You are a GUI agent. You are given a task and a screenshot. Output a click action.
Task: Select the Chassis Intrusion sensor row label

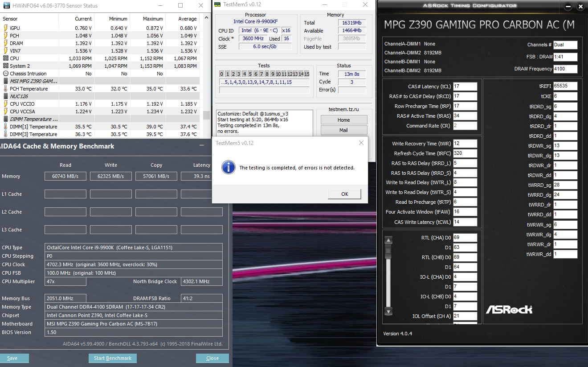tap(28, 74)
